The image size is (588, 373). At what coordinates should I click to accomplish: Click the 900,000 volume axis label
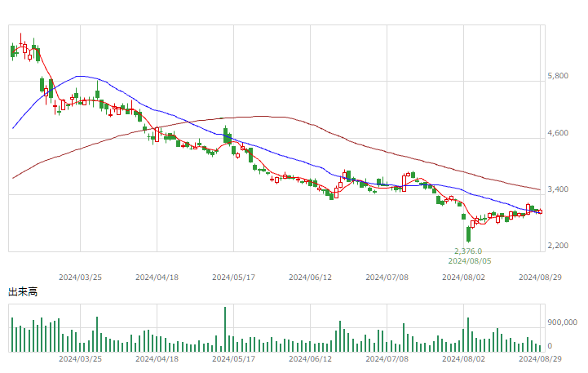click(562, 322)
